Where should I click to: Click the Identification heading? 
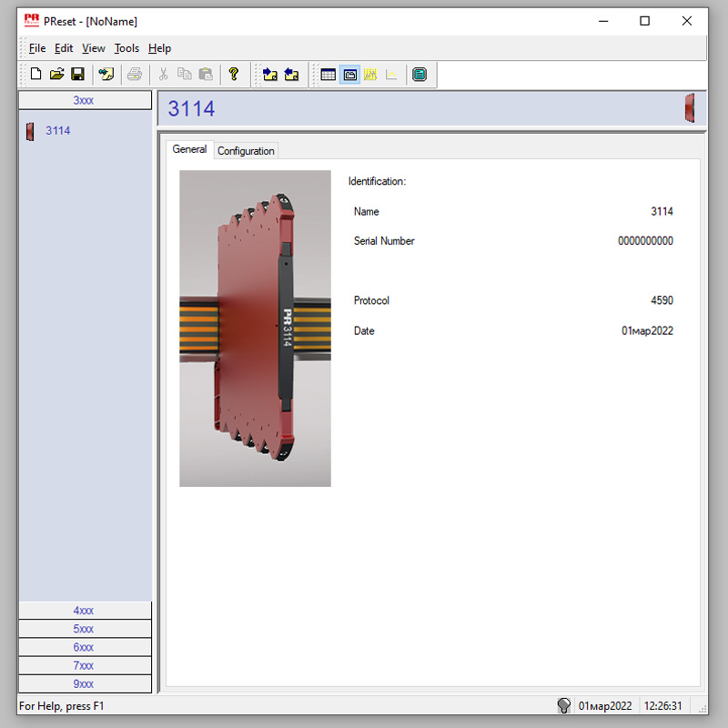(377, 181)
